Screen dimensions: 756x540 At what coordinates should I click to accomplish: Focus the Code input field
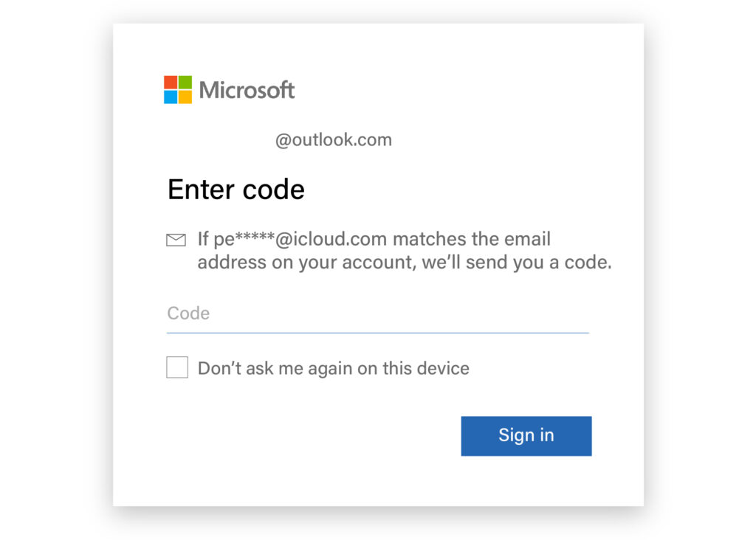(378, 314)
